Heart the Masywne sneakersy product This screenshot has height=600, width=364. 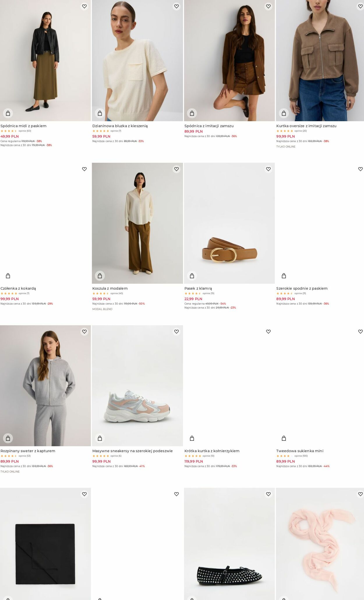[176, 331]
